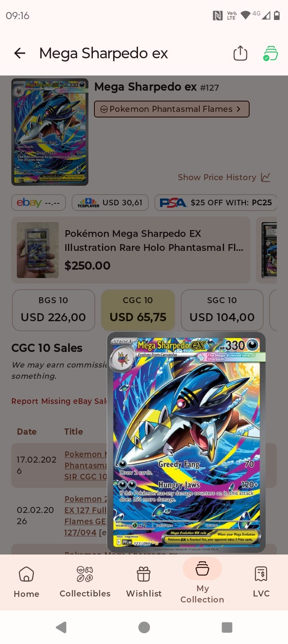Tap TCGPlayer USD 30,61 price chip
The width and height of the screenshot is (288, 644).
(110, 203)
